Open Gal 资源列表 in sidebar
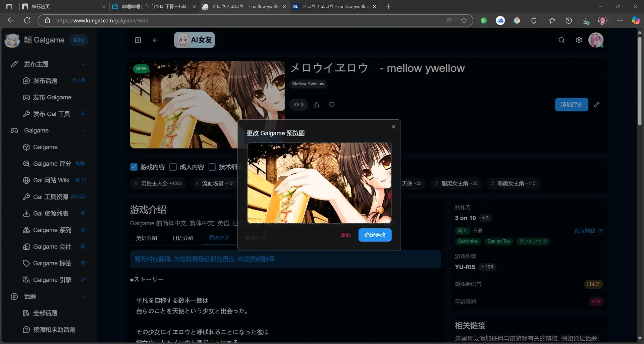Viewport: 644px width, 344px height. click(54, 214)
